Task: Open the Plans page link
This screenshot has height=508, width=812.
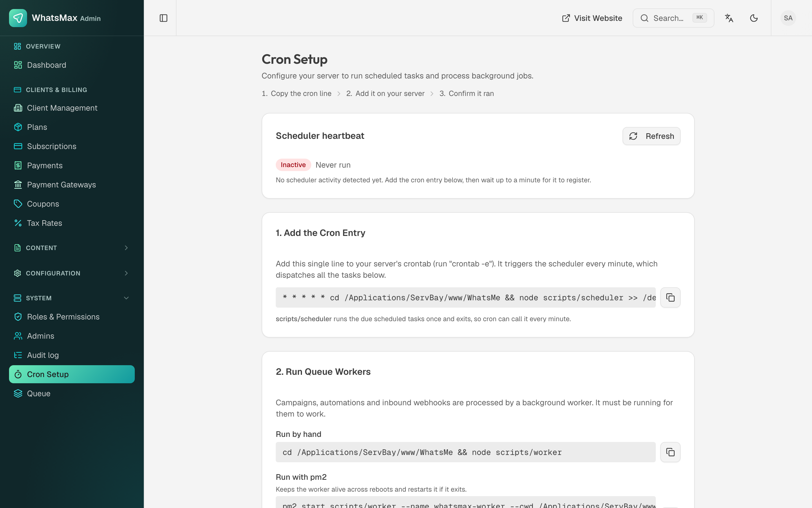Action: (72, 127)
